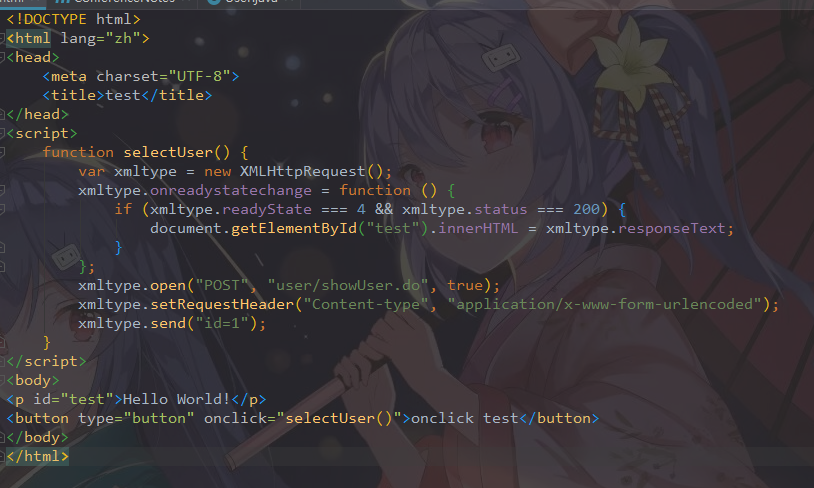Image resolution: width=814 pixels, height=488 pixels.
Task: Click the closing </script> fold marker
Action: tap(2, 361)
